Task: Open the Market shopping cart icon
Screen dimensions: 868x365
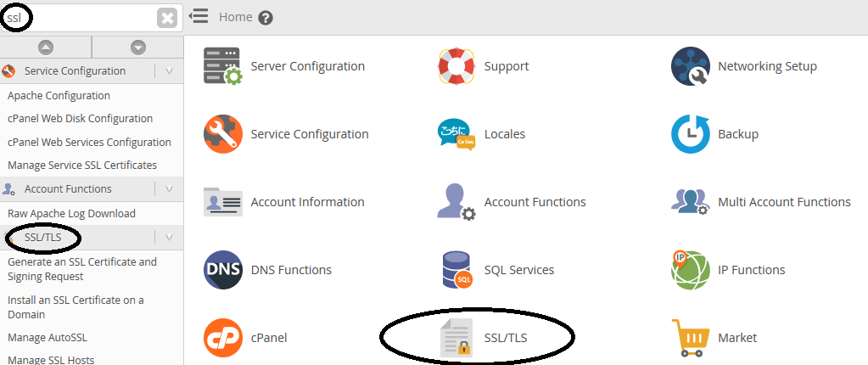Action: click(x=691, y=337)
